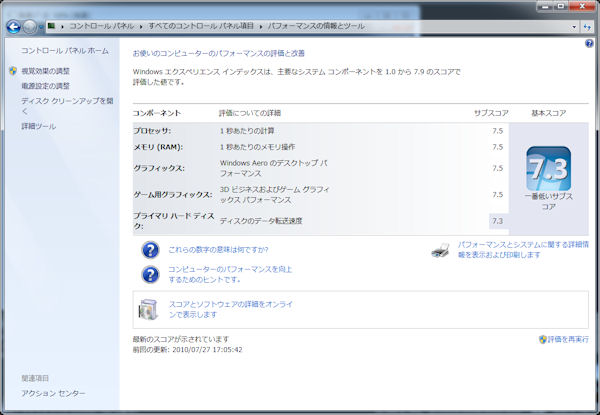
Task: Click help icon beside これらの数字の意味は何ですか
Action: (150, 249)
